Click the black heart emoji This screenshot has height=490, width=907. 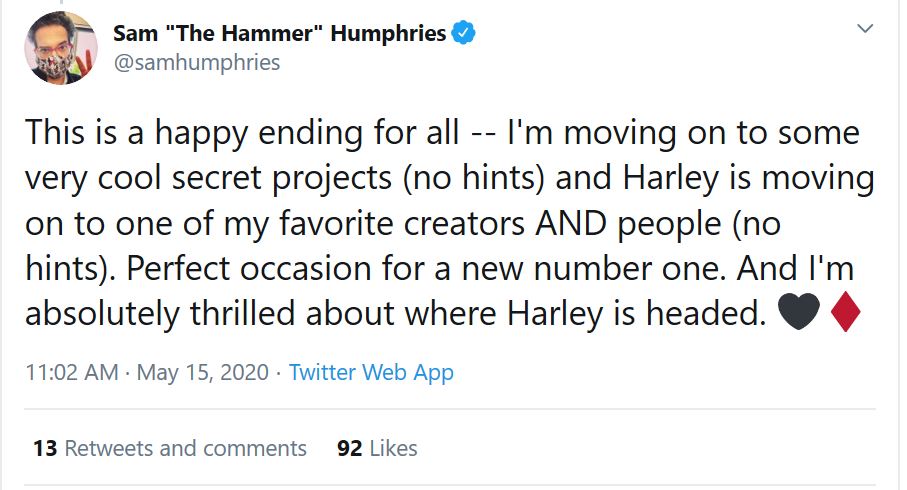pos(797,314)
